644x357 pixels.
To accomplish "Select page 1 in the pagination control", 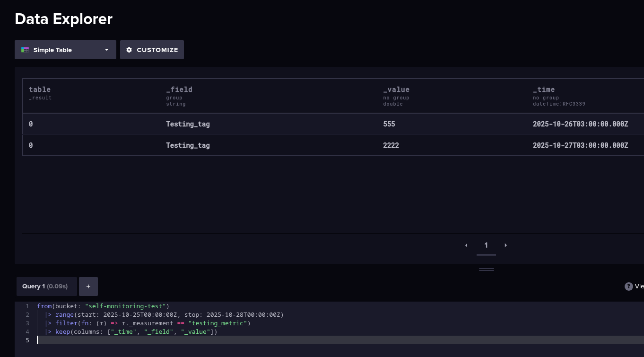I will point(486,245).
